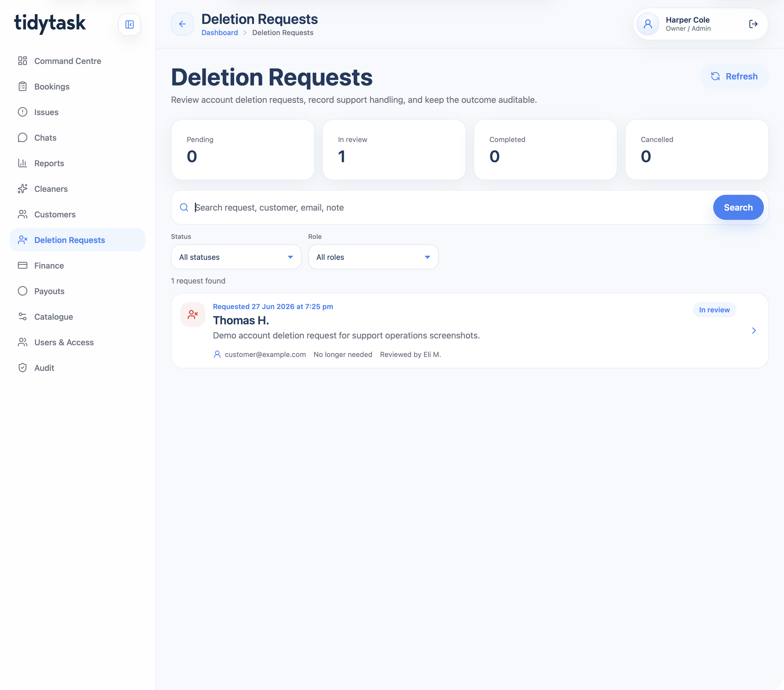Image resolution: width=784 pixels, height=690 pixels.
Task: Open Command Centre in the sidebar
Action: pyautogui.click(x=78, y=61)
